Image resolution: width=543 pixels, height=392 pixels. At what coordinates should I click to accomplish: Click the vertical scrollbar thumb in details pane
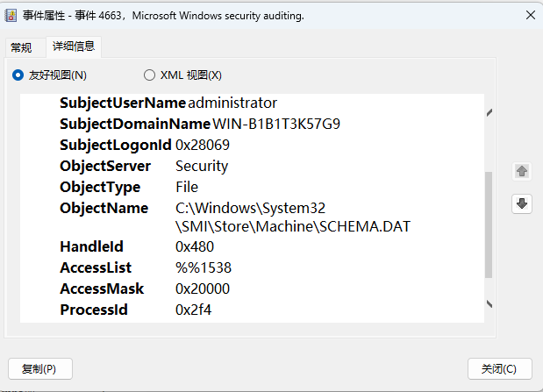point(489,224)
